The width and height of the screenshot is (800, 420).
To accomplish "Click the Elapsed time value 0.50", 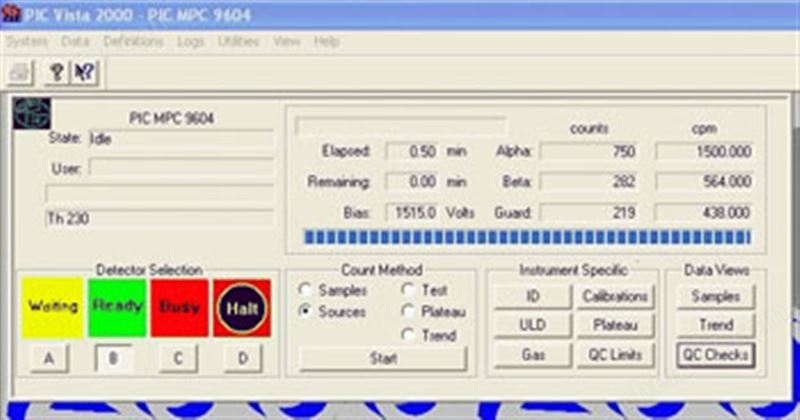I will (412, 152).
